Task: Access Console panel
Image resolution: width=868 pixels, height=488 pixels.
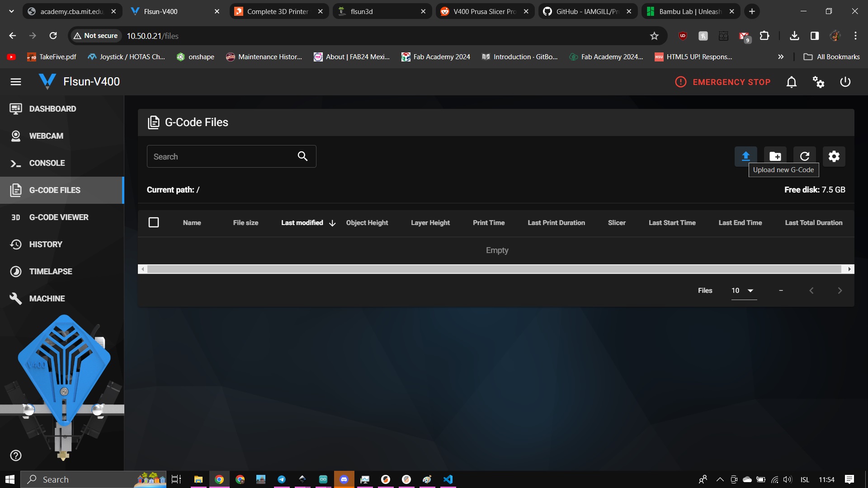Action: 47,163
